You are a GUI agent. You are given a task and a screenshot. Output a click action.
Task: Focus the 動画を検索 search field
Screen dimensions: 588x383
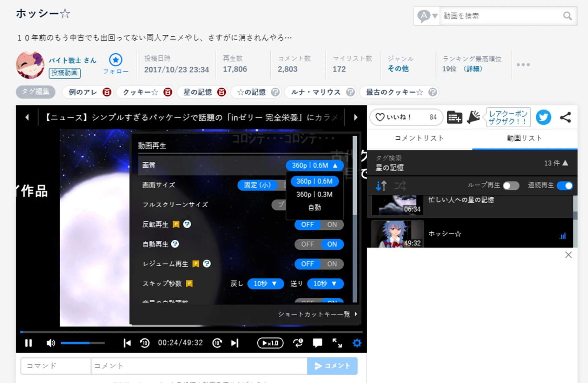pyautogui.click(x=500, y=16)
